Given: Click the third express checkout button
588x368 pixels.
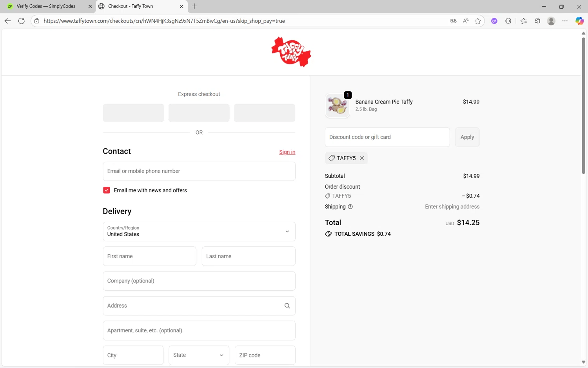Looking at the screenshot, I should point(265,113).
